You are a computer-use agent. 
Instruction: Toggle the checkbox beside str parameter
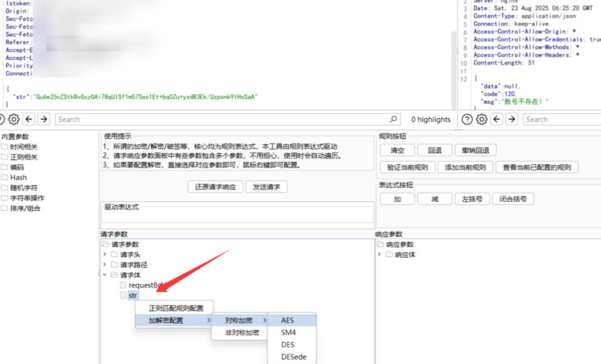click(x=123, y=295)
